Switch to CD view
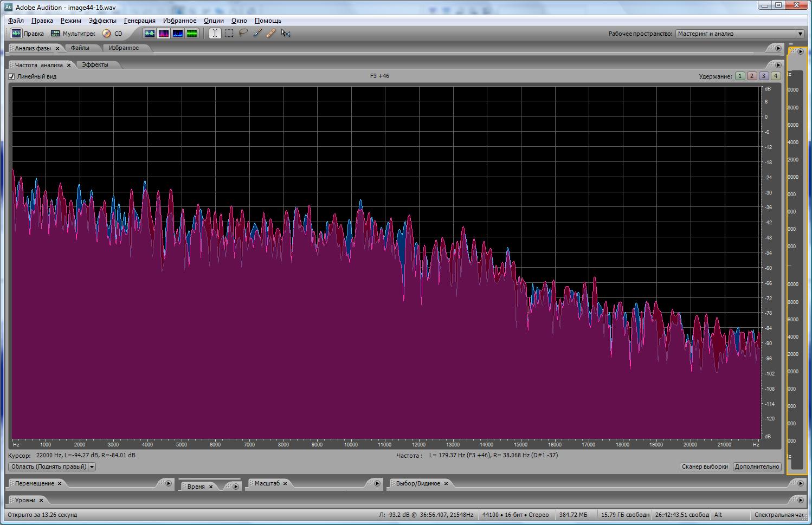Viewport: 812px width, 525px height. point(113,34)
